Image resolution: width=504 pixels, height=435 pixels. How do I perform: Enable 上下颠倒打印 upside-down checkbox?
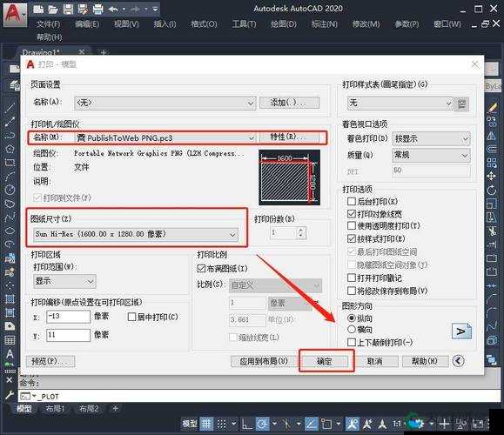(x=352, y=342)
